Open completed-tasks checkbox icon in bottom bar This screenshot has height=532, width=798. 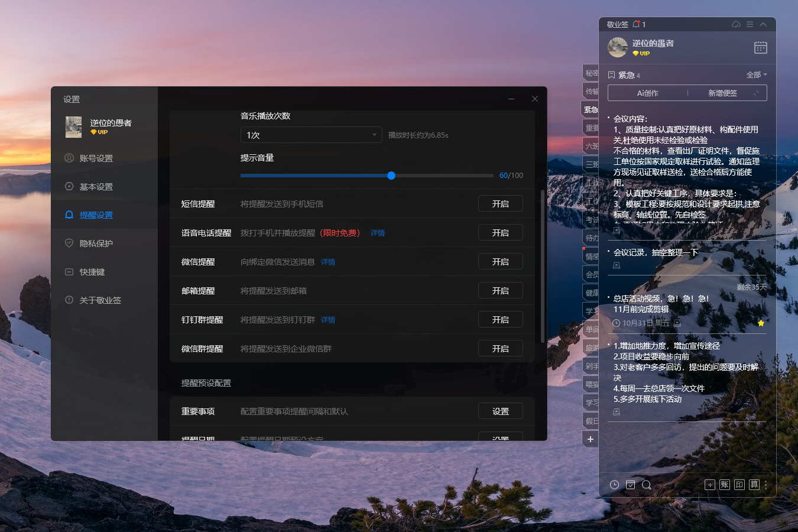[x=631, y=485]
